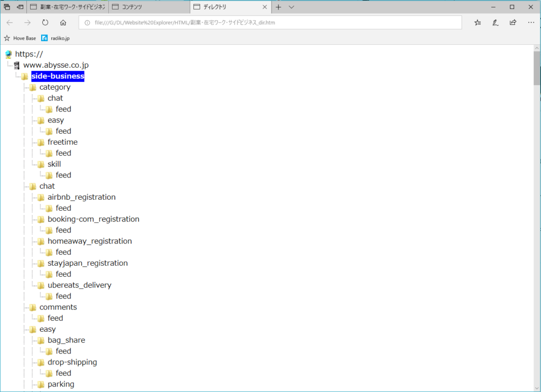Open the Hove Base bookmark
Image resolution: width=541 pixels, height=392 pixels.
[x=20, y=39]
